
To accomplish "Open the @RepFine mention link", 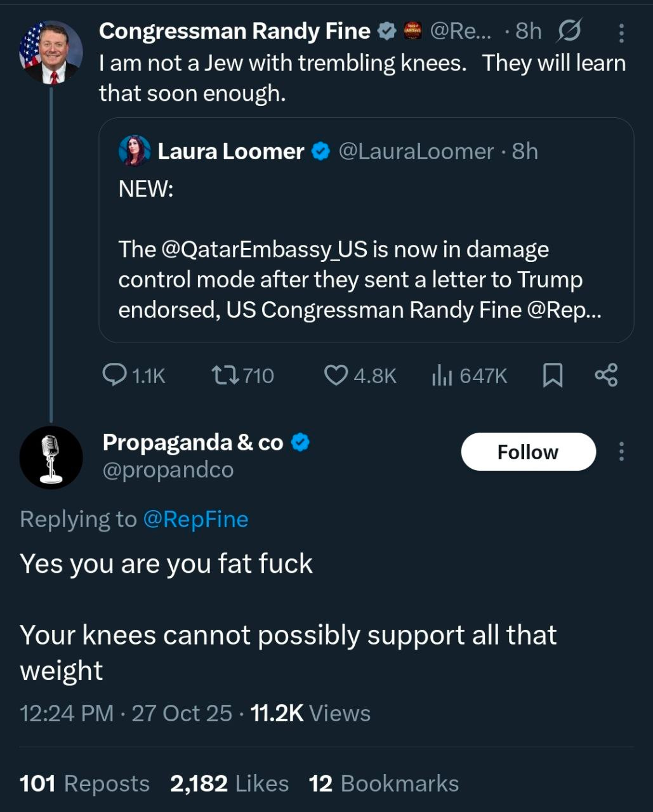I will tap(195, 519).
